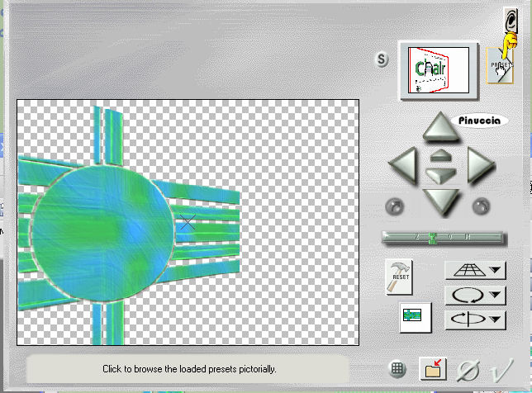Click the checkmark to apply
The width and height of the screenshot is (532, 393).
click(501, 371)
